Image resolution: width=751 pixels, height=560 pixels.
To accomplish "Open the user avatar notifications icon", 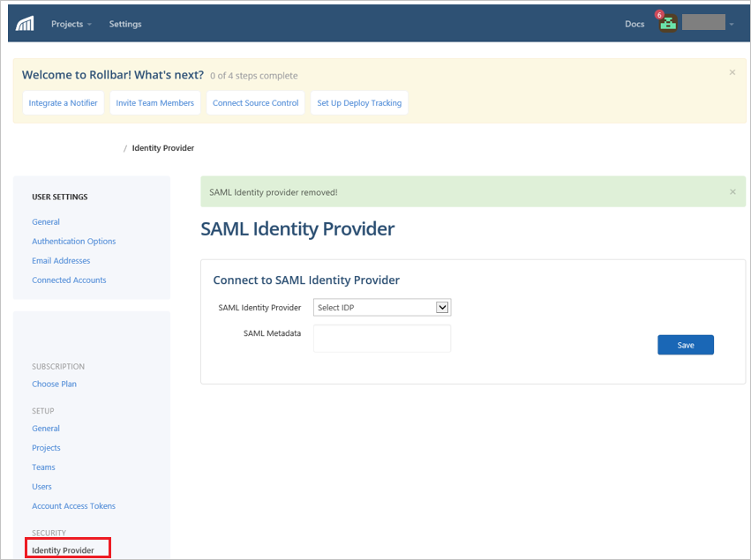I will pos(668,22).
